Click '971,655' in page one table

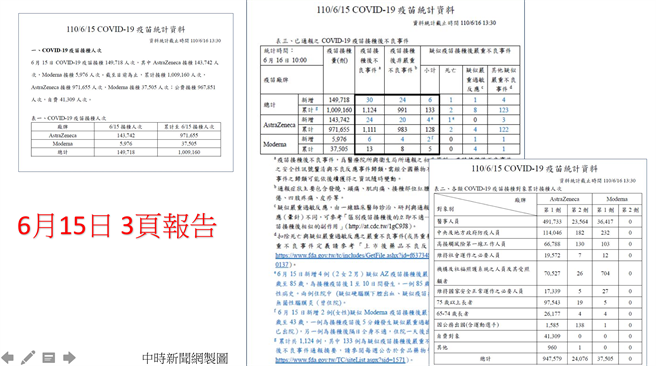coord(189,135)
